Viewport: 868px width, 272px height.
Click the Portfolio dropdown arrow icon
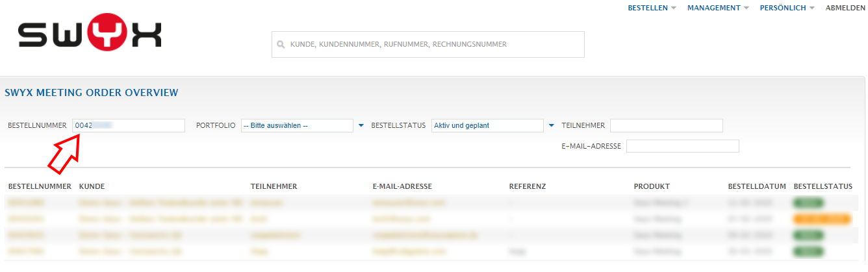[x=361, y=126]
